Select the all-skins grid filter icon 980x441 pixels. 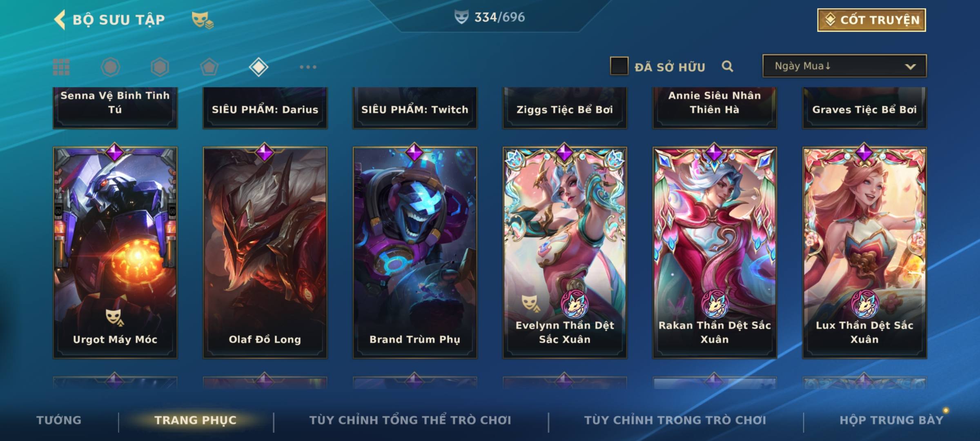[x=61, y=67]
